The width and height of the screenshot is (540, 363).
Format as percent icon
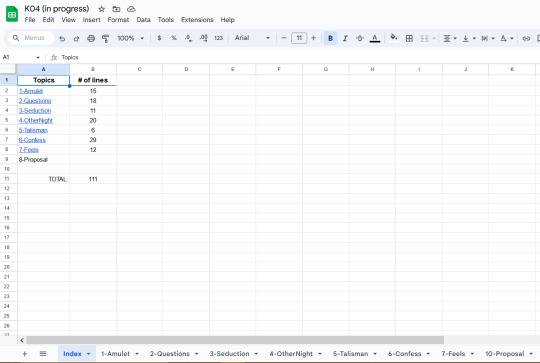click(x=174, y=38)
